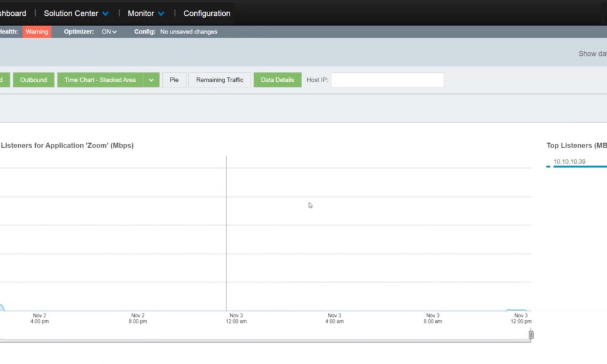
Task: Click the right handle of the time range slider
Action: tap(531, 334)
